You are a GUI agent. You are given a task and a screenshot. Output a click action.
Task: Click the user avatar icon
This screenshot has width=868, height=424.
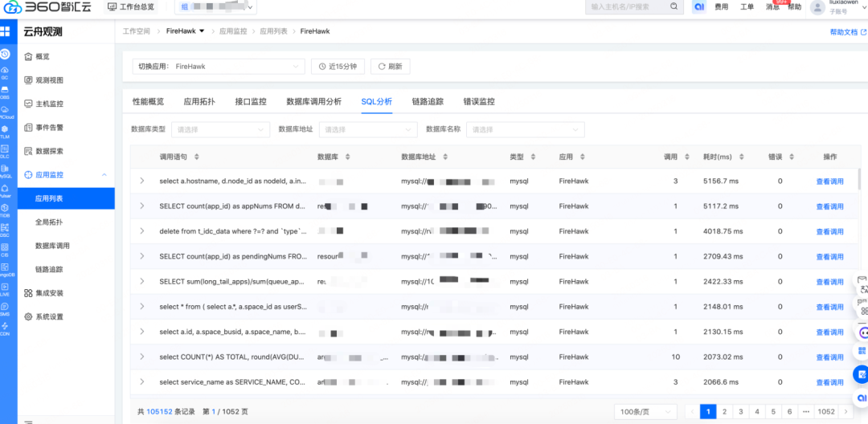coord(817,6)
